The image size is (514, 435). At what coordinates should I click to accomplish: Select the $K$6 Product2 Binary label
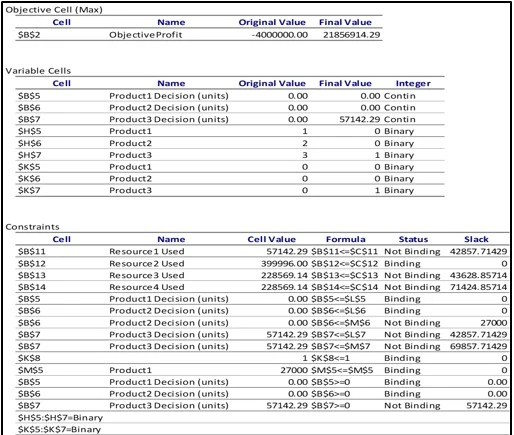pyautogui.click(x=399, y=179)
